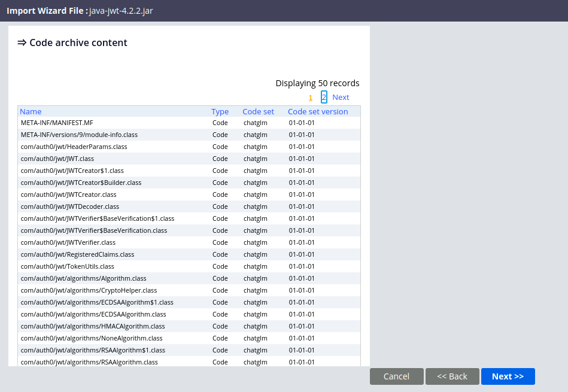Select the NoneAlgorithm.class row
The height and width of the screenshot is (392, 568).
[x=92, y=338]
